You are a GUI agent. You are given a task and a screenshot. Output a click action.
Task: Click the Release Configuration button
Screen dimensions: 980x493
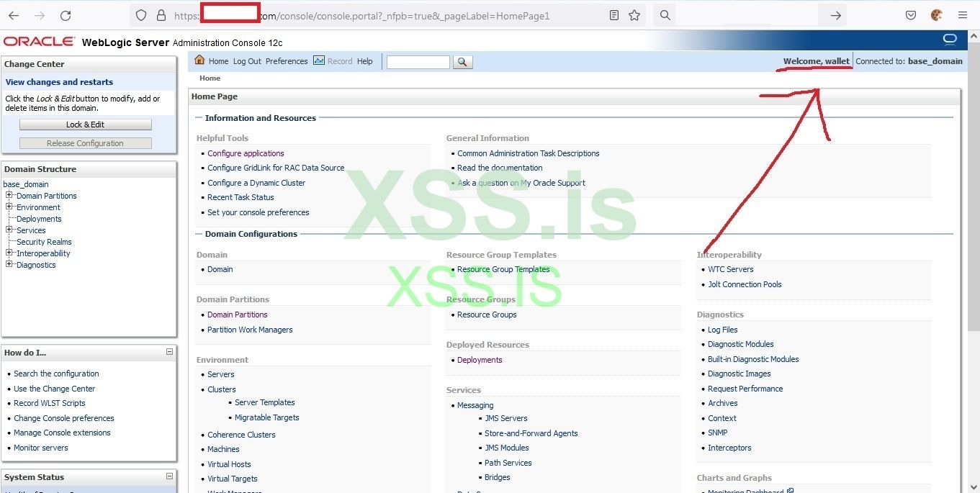[x=85, y=143]
